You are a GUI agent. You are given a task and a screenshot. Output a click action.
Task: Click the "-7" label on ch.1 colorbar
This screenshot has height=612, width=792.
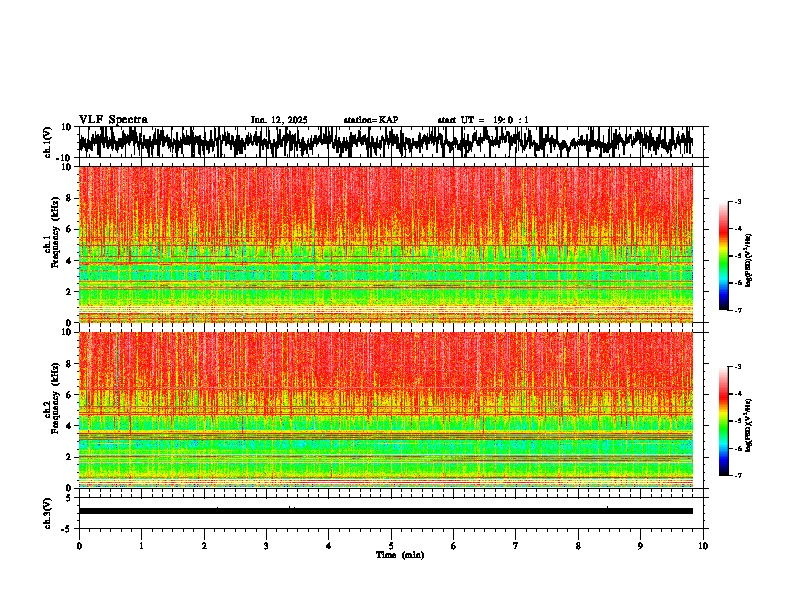pyautogui.click(x=737, y=310)
